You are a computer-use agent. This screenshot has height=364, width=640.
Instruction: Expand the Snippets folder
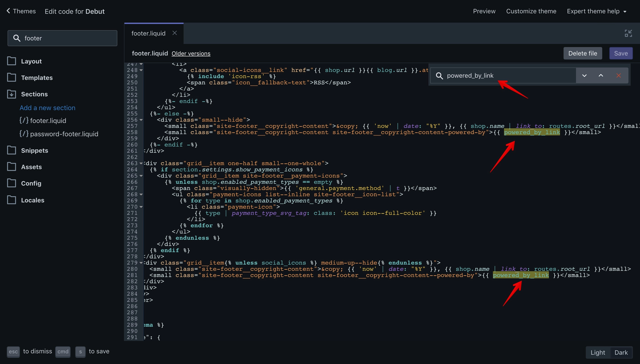click(34, 150)
